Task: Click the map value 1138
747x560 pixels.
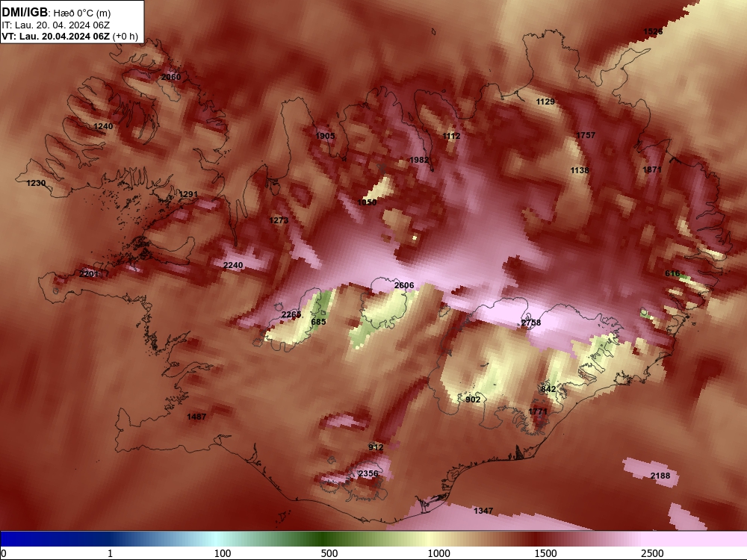Action: click(x=580, y=170)
